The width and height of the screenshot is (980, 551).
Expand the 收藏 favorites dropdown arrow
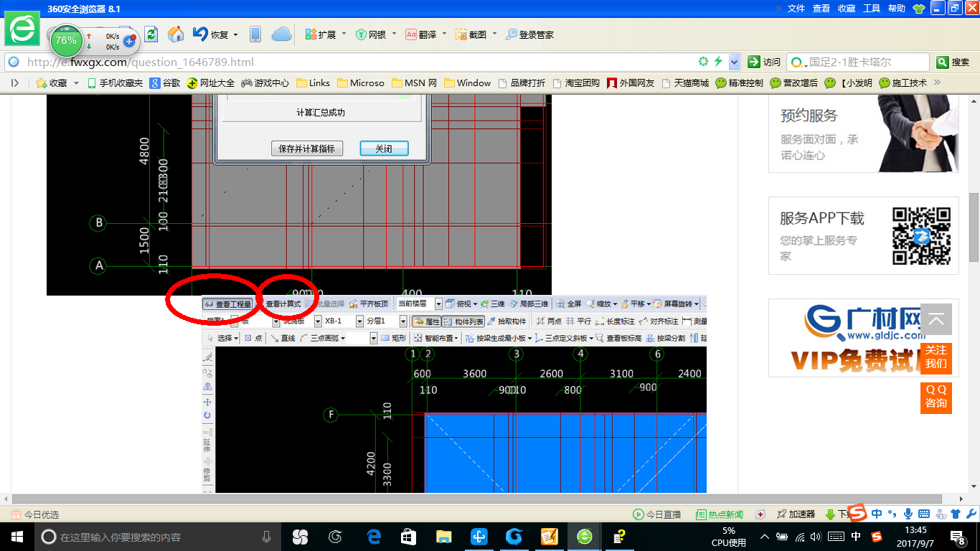tap(76, 83)
